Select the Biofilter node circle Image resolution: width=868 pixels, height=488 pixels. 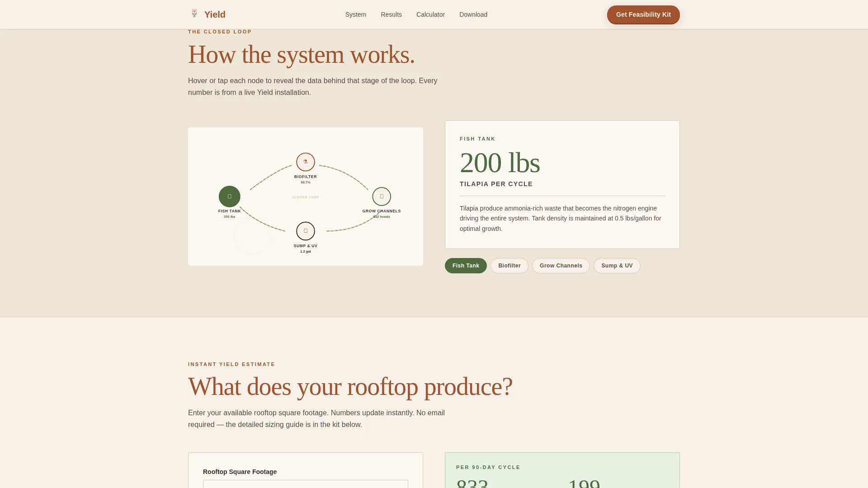tap(306, 162)
